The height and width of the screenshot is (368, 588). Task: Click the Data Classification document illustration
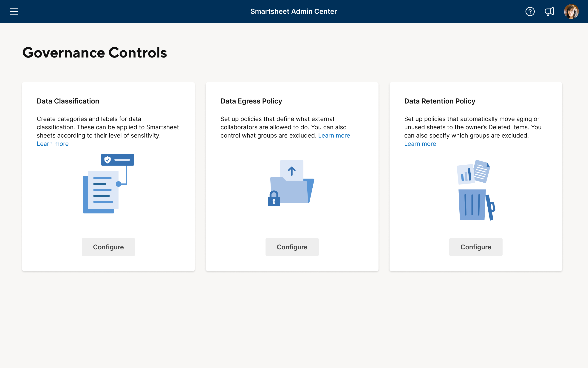coord(109,184)
